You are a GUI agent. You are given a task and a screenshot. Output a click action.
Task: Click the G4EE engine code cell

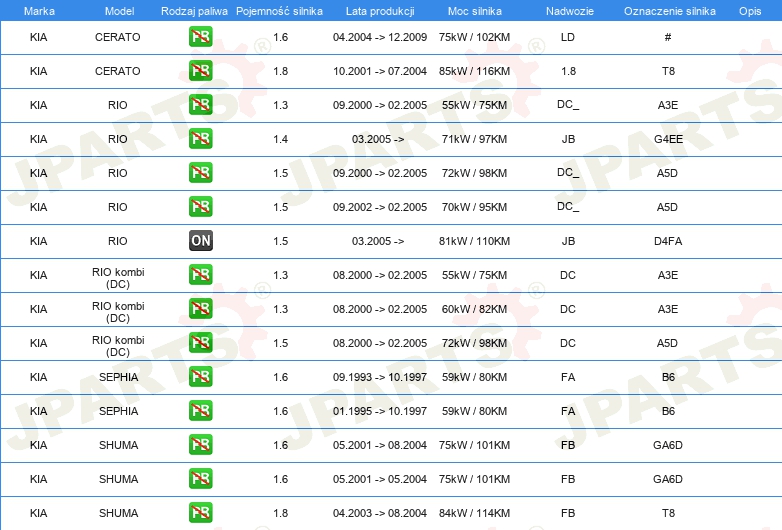coord(668,139)
